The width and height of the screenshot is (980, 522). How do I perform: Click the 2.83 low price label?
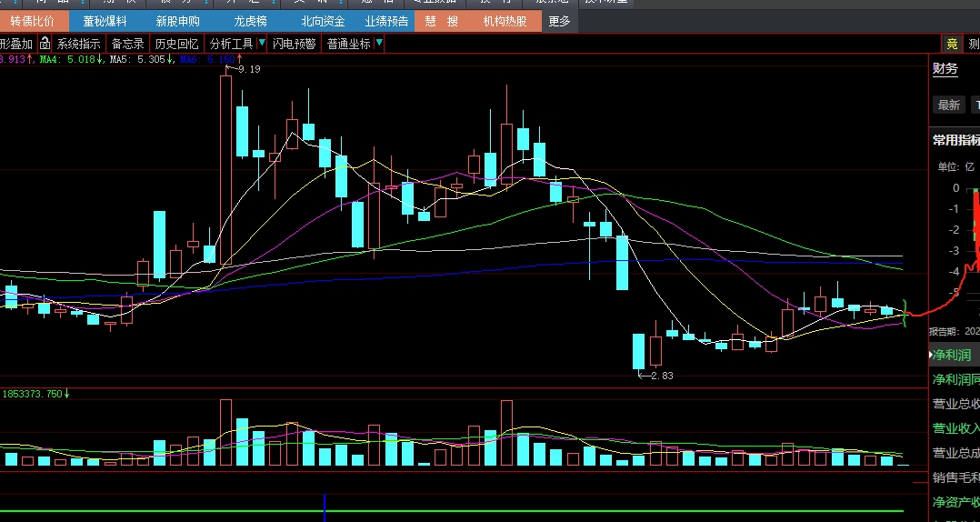point(662,376)
